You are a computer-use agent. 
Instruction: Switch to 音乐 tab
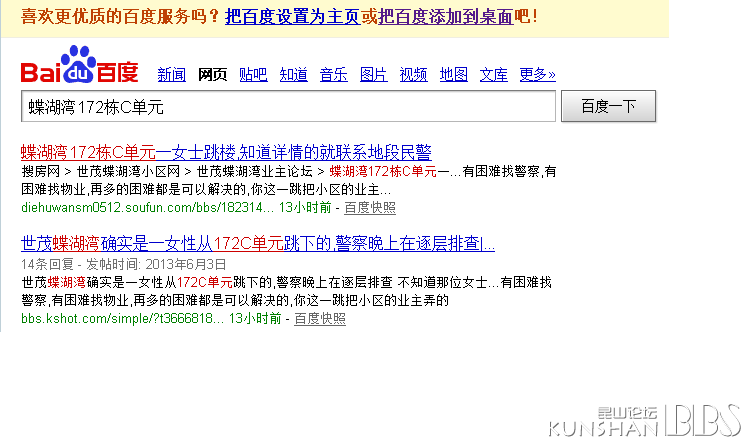pyautogui.click(x=333, y=74)
